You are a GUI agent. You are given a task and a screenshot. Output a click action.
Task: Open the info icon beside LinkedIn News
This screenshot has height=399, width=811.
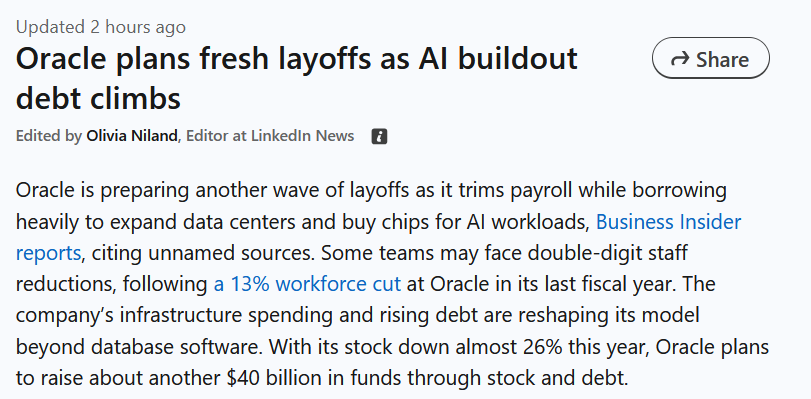pyautogui.click(x=379, y=137)
